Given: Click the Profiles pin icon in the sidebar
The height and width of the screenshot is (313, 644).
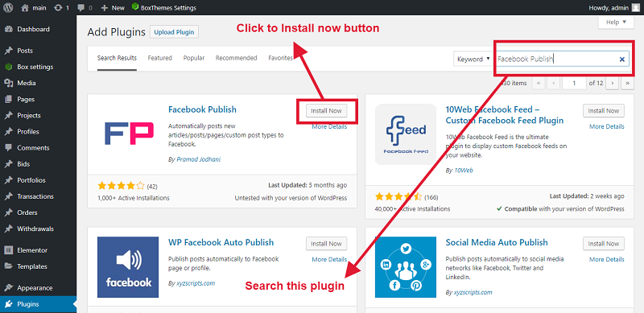Looking at the screenshot, I should click(8, 132).
